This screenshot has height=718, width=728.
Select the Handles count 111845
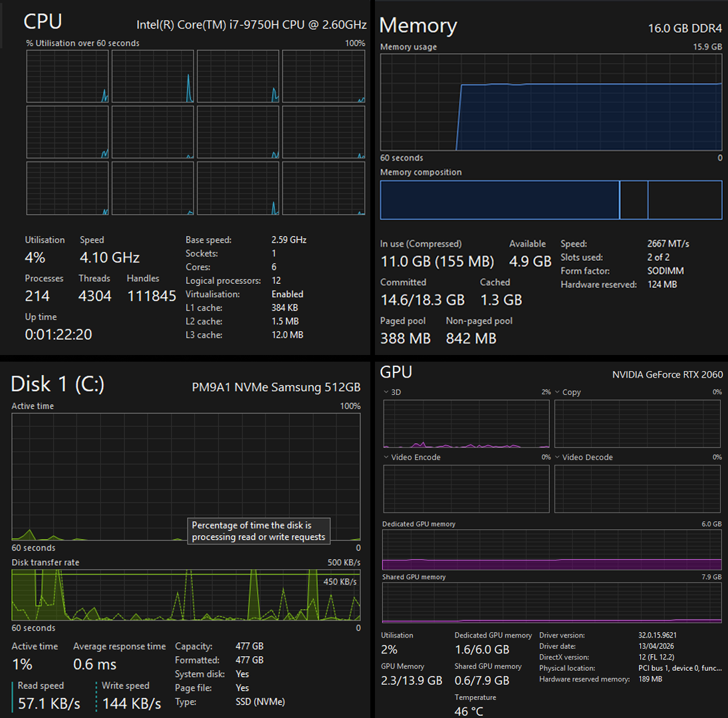click(x=152, y=296)
